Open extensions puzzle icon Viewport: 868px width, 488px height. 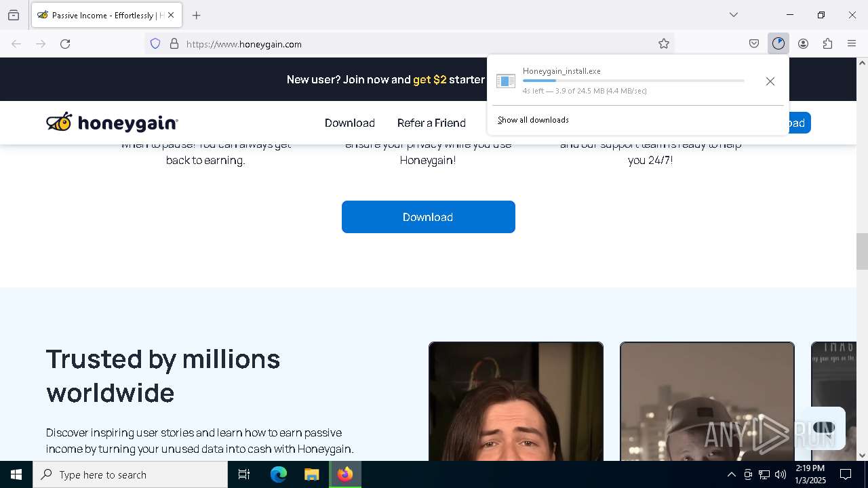pos(827,44)
